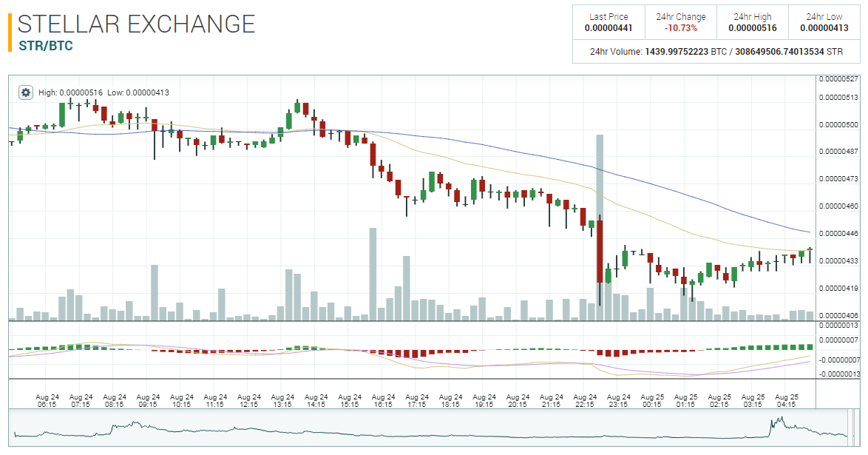Click the 0.00000419 price axis label
Viewport: 868px width, 455px height.
pos(838,289)
